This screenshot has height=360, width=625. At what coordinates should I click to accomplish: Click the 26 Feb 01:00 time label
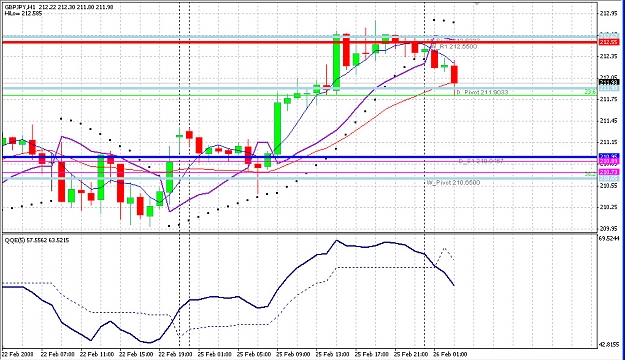(450, 354)
